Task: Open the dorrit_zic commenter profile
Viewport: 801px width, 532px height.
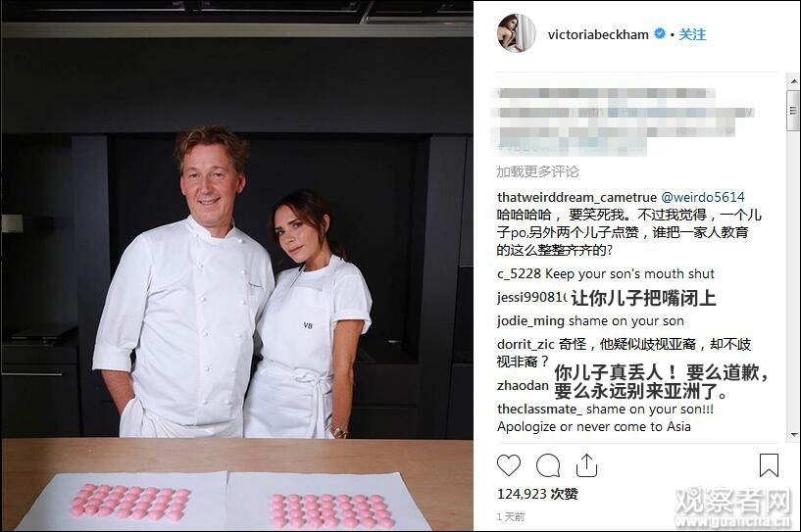Action: [x=526, y=345]
